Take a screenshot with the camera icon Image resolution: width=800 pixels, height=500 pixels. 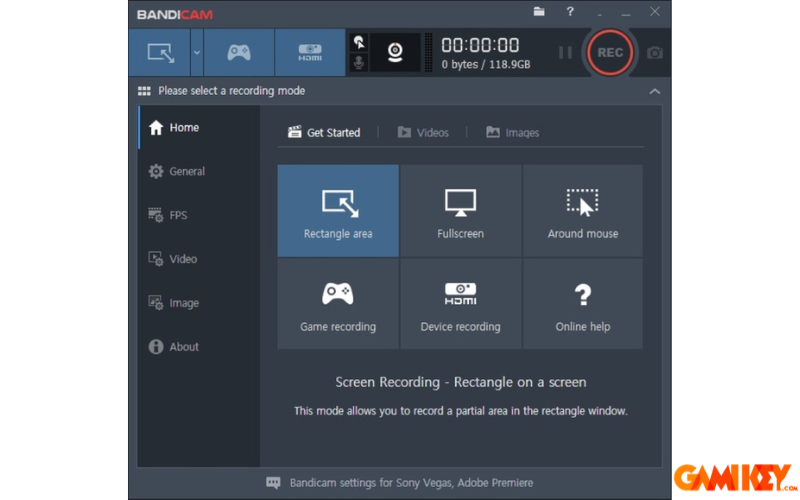coord(655,53)
